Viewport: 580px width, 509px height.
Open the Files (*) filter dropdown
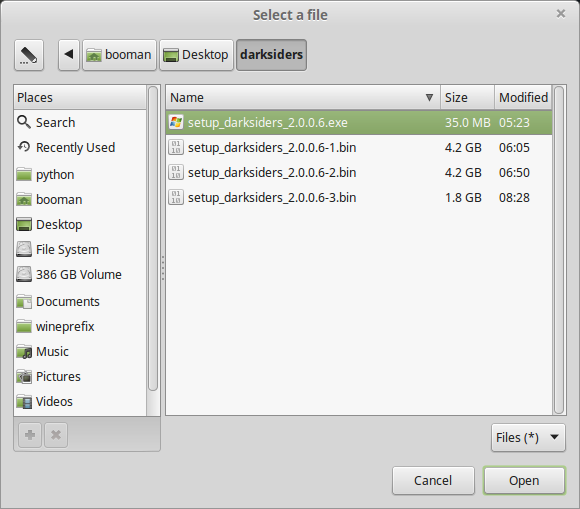[528, 437]
